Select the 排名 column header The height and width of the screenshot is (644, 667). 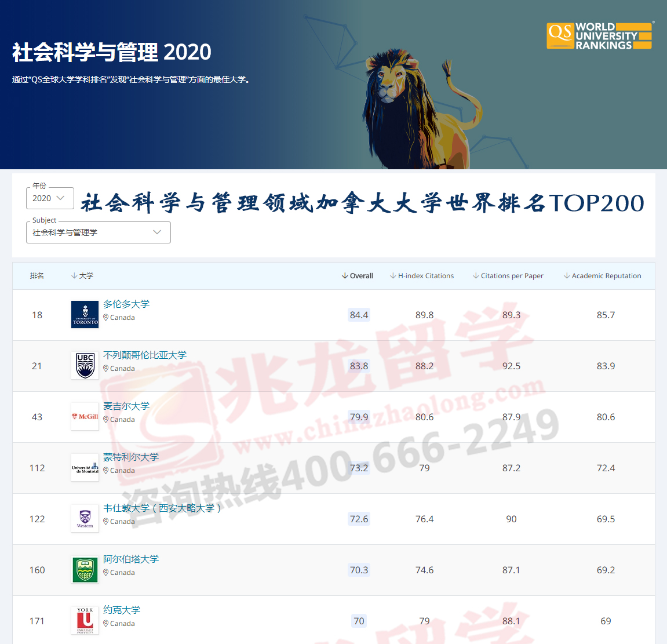pos(37,276)
